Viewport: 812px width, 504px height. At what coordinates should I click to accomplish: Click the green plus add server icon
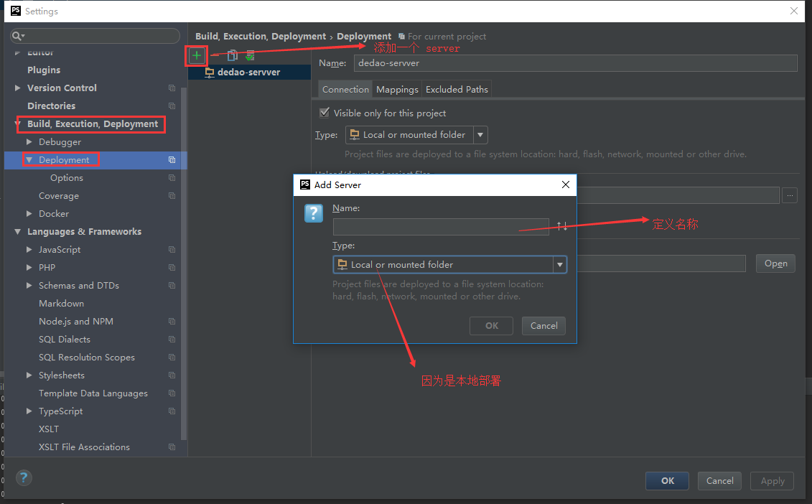(x=197, y=55)
